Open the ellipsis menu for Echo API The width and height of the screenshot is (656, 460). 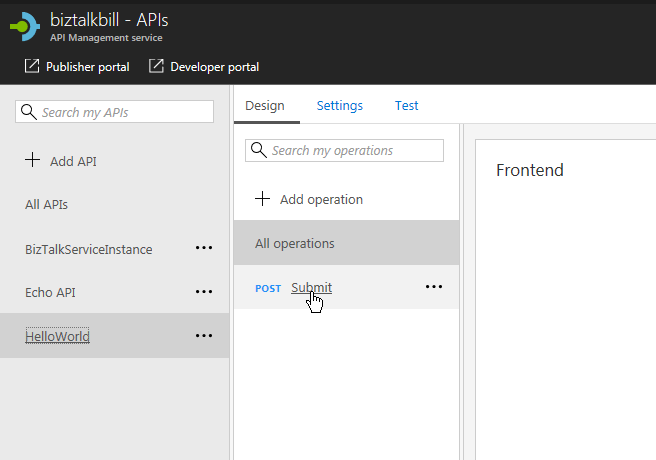[x=204, y=292]
